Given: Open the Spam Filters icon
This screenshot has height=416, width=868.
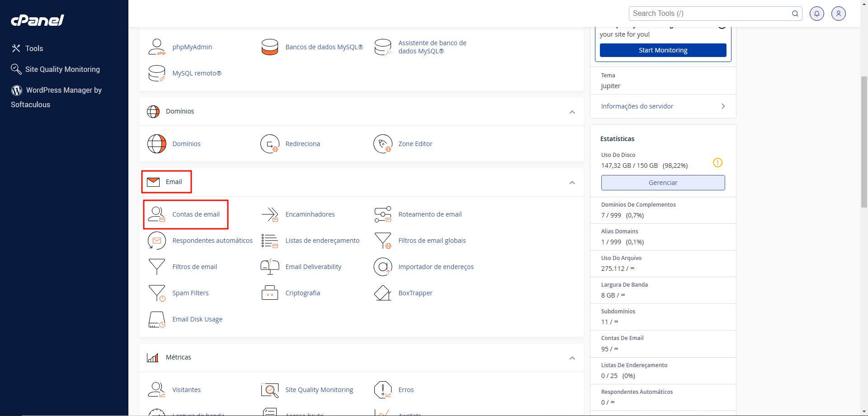Looking at the screenshot, I should [x=157, y=293].
